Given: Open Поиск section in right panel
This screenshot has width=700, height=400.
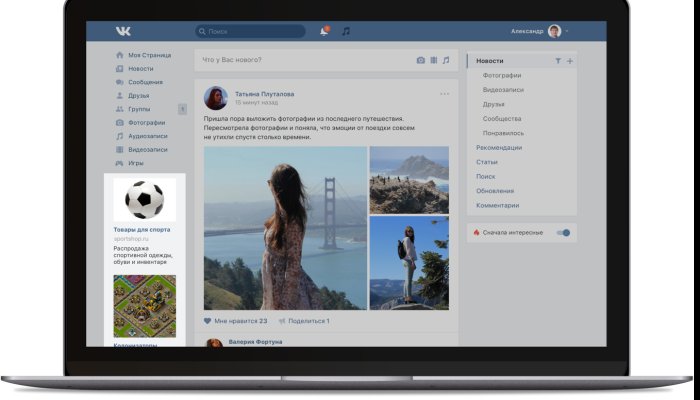Looking at the screenshot, I should click(485, 176).
